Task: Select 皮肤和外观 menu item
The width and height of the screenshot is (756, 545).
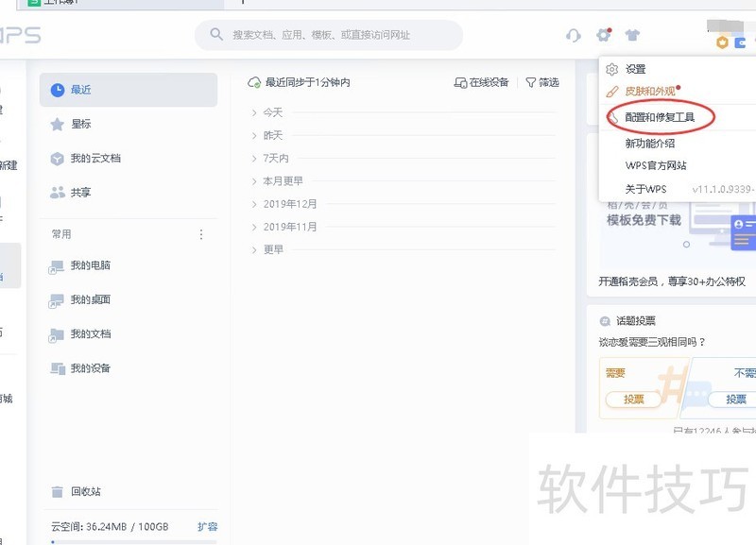Action: coord(650,92)
